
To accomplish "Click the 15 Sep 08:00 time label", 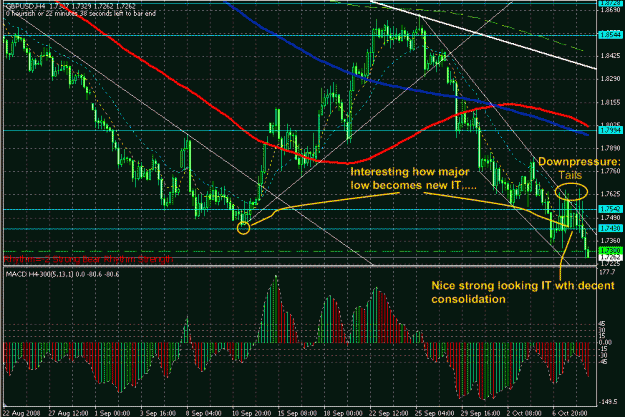I will click(x=297, y=413).
